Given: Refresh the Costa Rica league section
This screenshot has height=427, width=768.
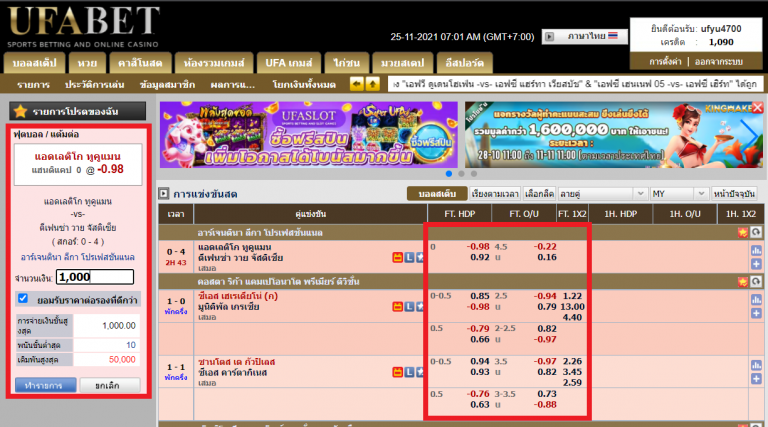Looking at the screenshot, I should pyautogui.click(x=756, y=282).
